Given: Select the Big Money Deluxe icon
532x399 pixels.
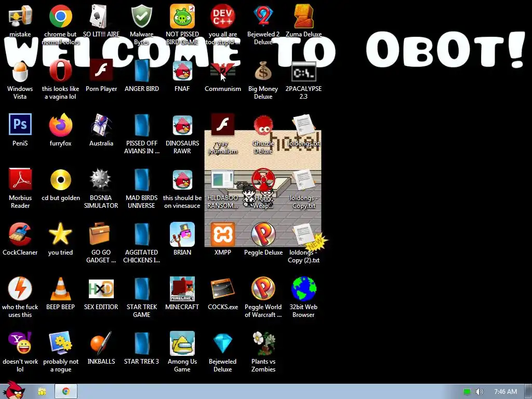Looking at the screenshot, I should [263, 71].
